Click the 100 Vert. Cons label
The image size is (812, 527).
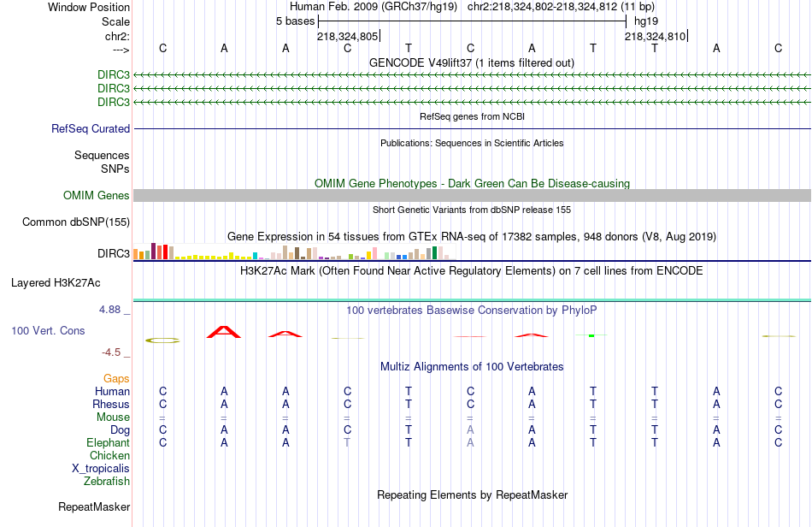48,330
